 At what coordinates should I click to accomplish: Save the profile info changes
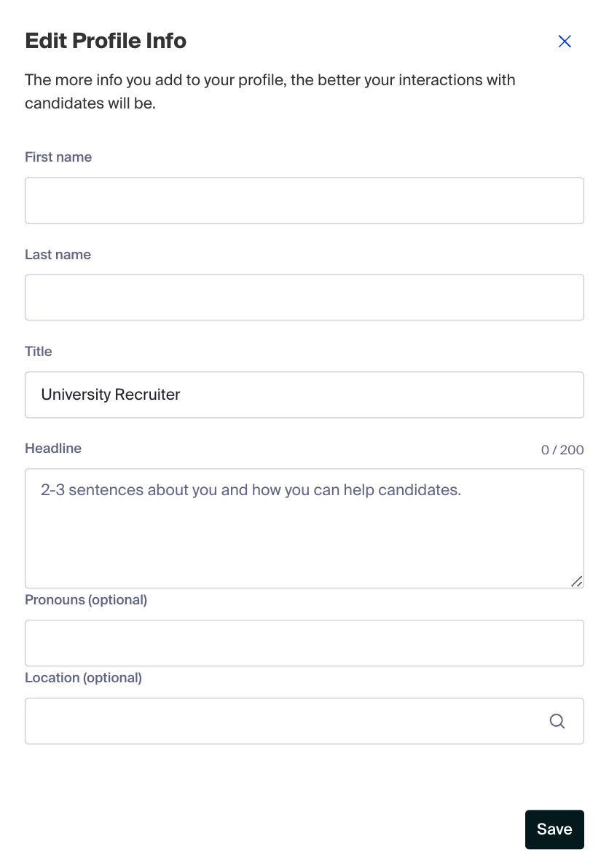[554, 829]
